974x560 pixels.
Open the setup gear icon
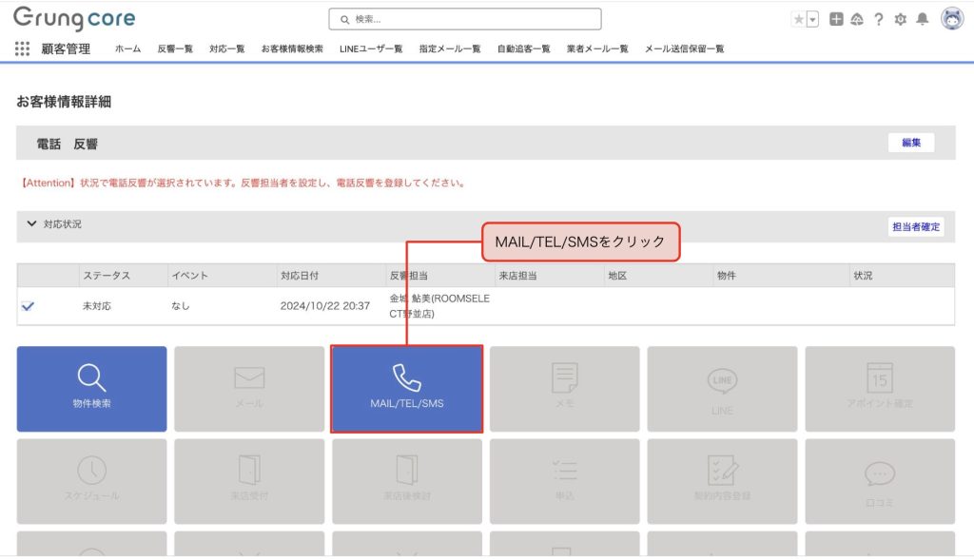(900, 19)
